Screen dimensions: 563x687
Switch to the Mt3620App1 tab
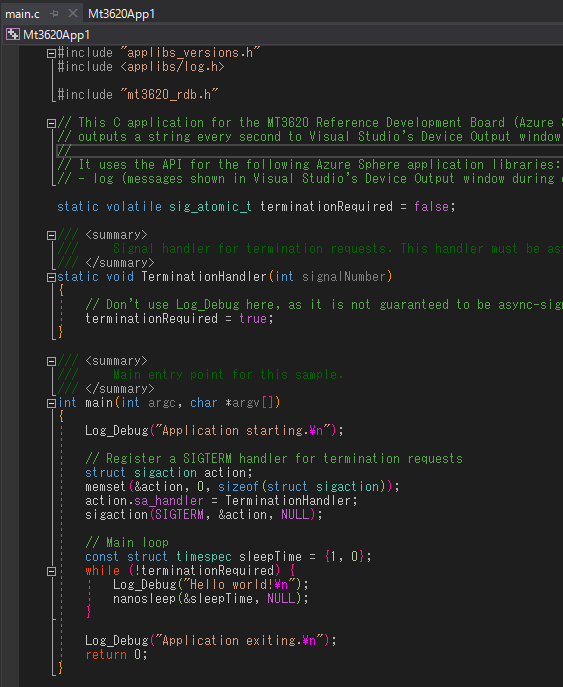click(x=121, y=14)
